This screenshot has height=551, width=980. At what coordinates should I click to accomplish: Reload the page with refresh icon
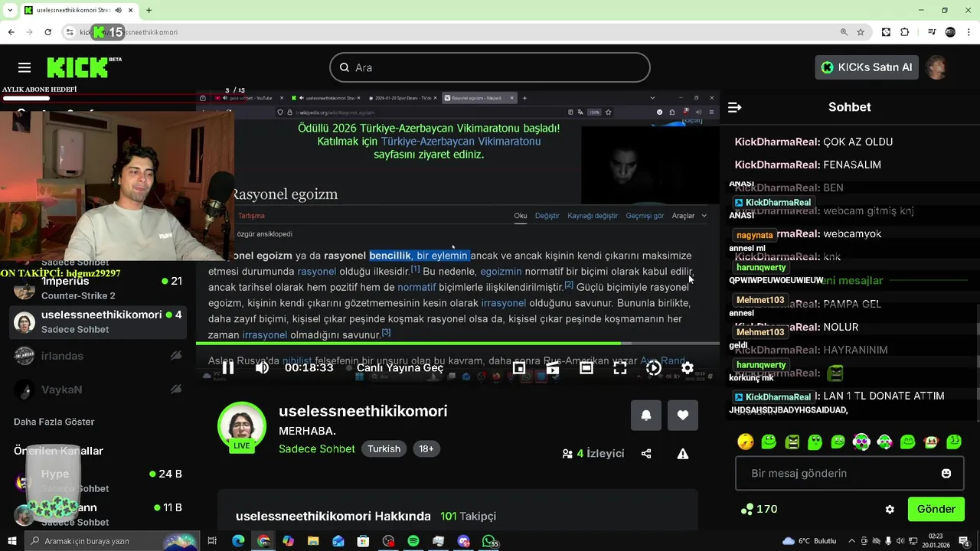tap(47, 32)
